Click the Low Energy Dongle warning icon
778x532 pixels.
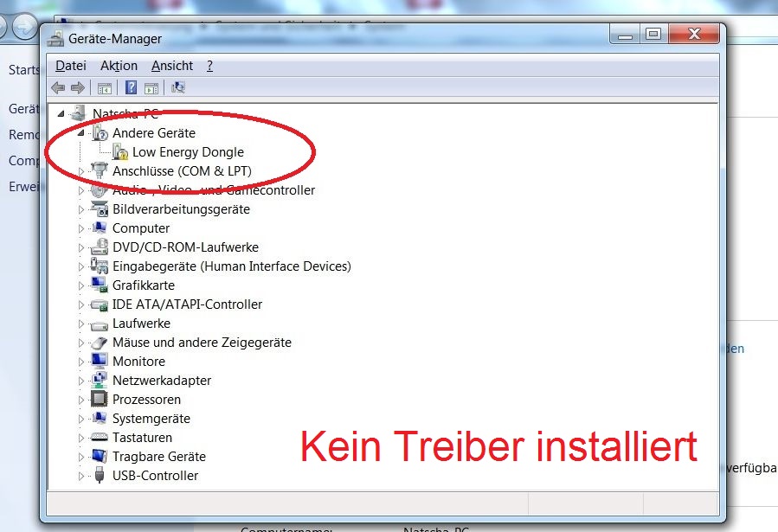point(119,152)
